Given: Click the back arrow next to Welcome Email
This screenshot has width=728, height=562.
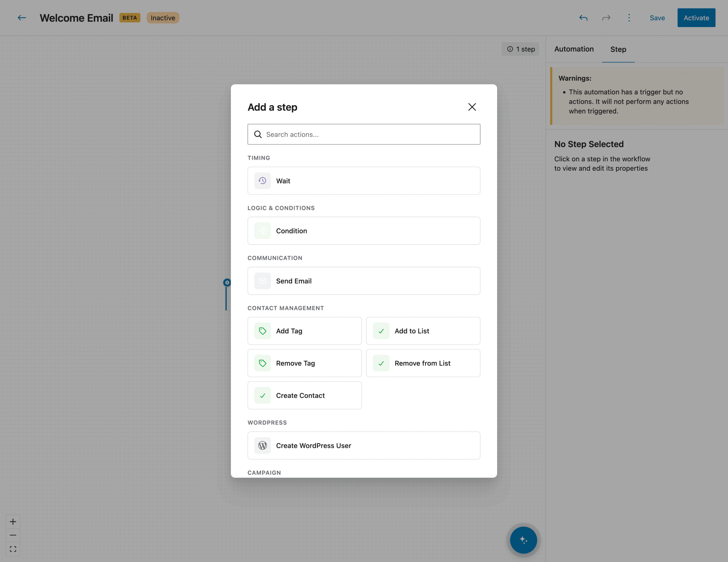Looking at the screenshot, I should 22,18.
